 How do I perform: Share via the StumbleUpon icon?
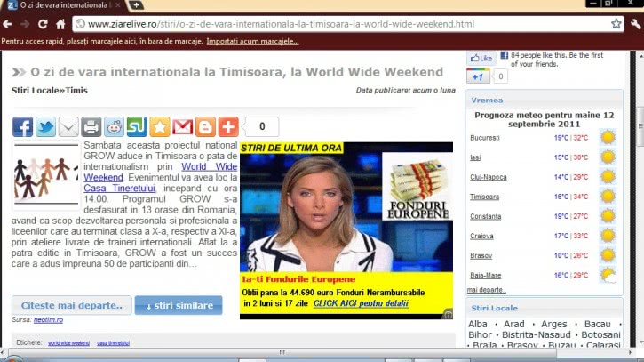[137, 126]
